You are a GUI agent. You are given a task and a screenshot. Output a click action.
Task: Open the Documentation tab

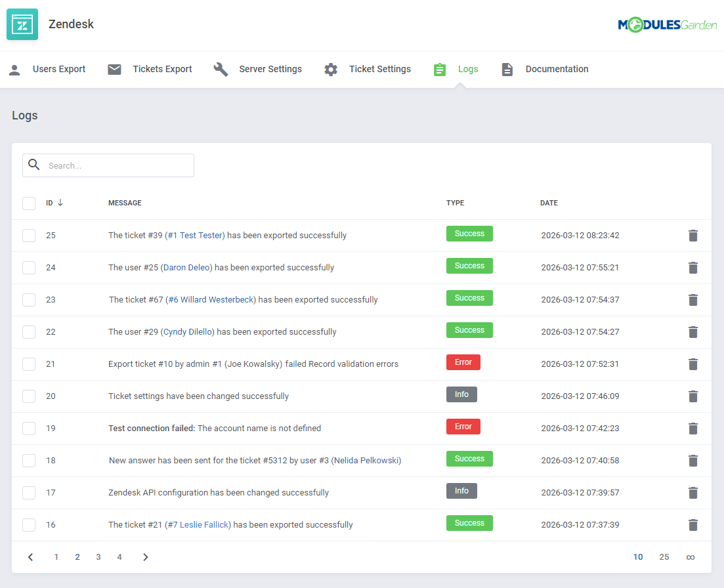click(x=557, y=68)
